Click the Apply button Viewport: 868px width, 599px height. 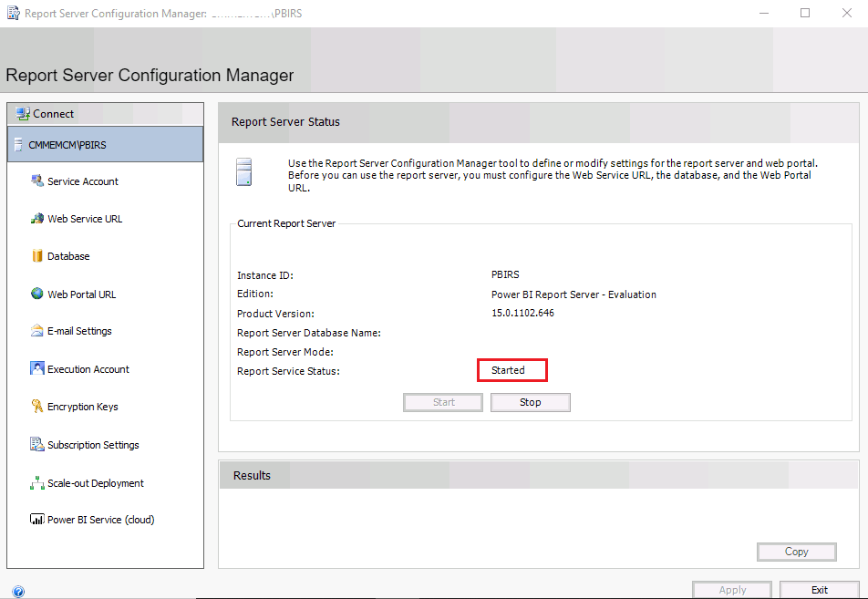[732, 590]
